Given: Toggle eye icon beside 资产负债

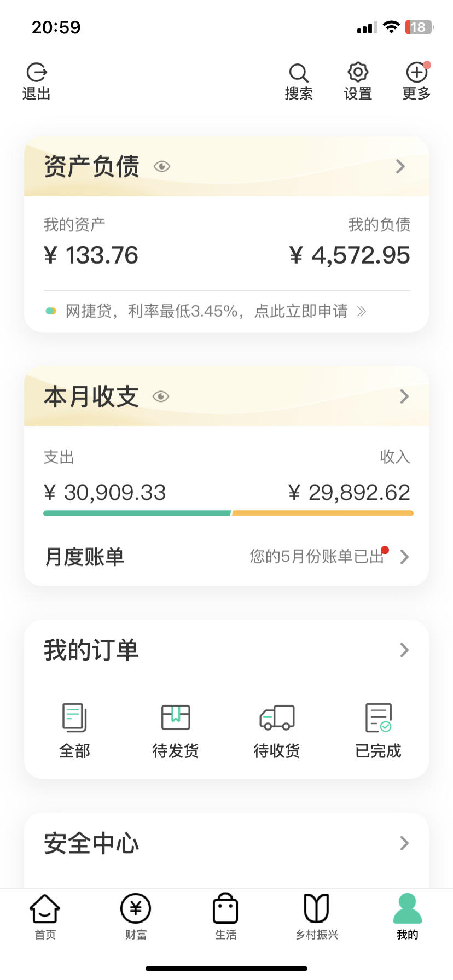Looking at the screenshot, I should point(162,166).
